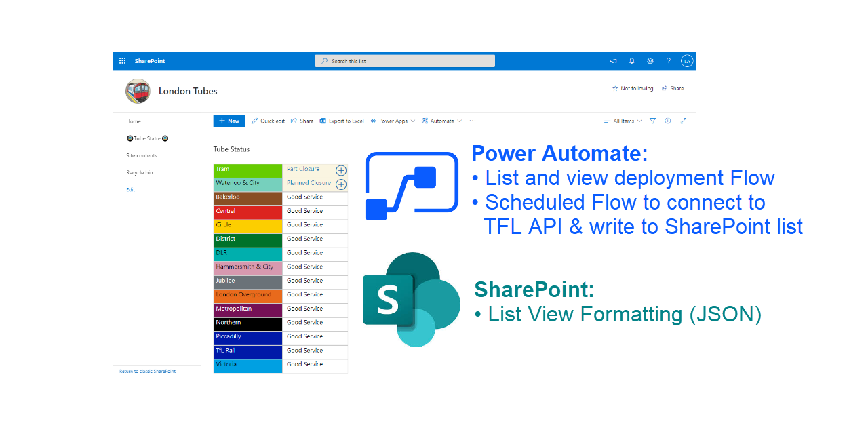The width and height of the screenshot is (868, 434).
Task: Select the yellow Circle line cell
Action: click(248, 226)
